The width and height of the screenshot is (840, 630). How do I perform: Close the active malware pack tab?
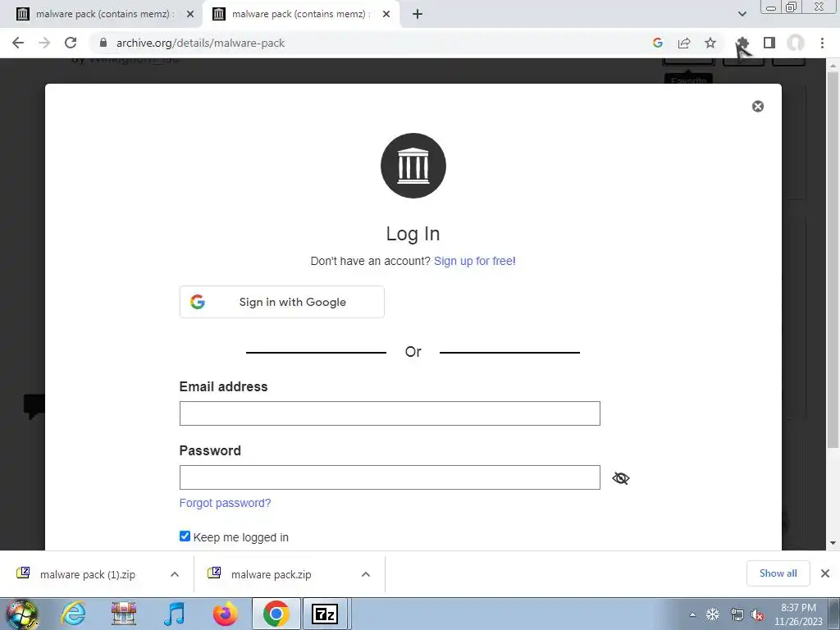386,14
